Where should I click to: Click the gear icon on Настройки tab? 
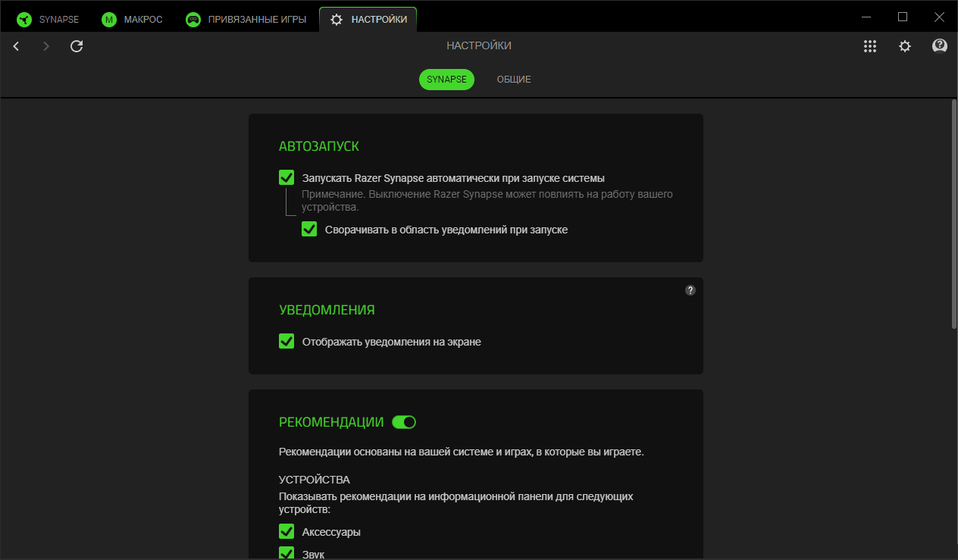(337, 20)
